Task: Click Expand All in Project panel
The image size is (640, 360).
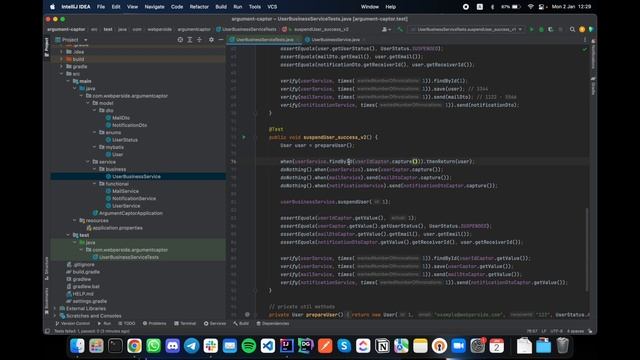Action: point(190,40)
